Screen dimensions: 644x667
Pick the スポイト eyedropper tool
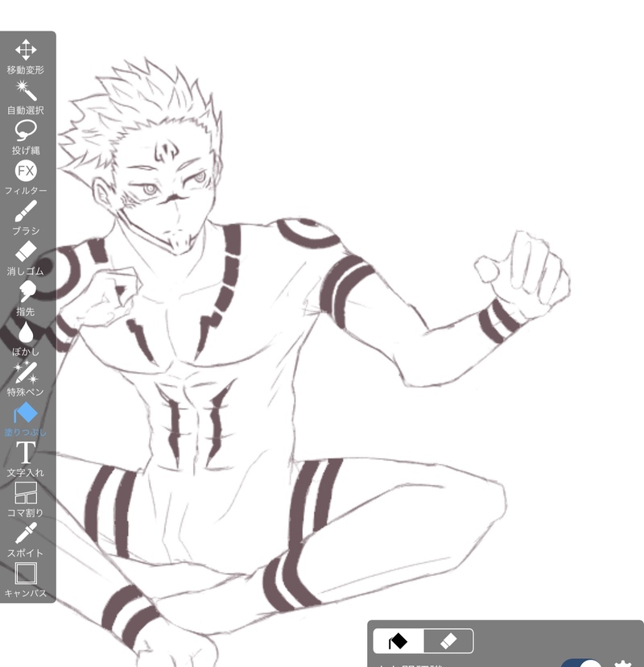pyautogui.click(x=26, y=540)
